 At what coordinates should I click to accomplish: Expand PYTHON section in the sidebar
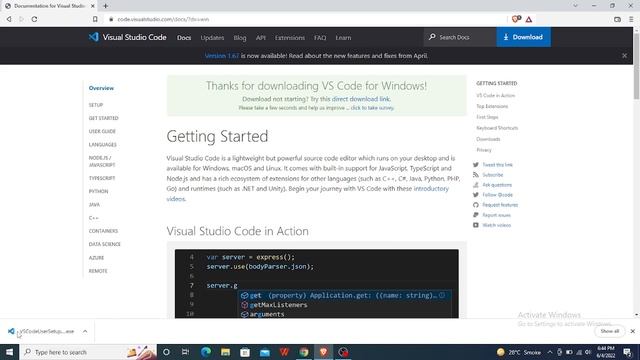pyautogui.click(x=98, y=191)
